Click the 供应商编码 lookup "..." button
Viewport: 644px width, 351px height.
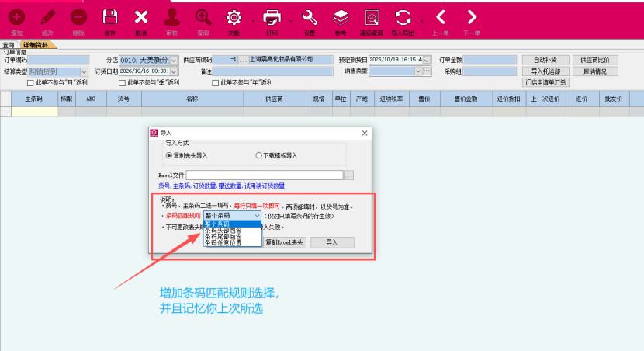243,60
